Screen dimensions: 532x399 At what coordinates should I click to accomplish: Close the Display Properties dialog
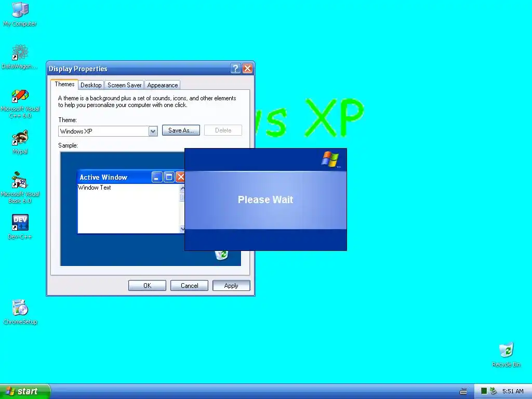(247, 69)
